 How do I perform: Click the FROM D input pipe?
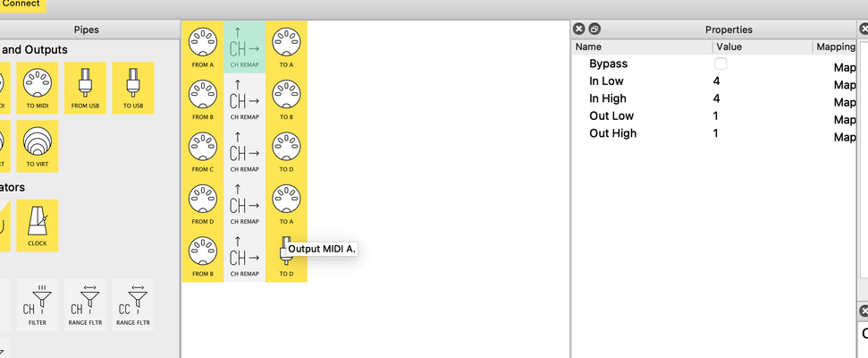[x=203, y=203]
